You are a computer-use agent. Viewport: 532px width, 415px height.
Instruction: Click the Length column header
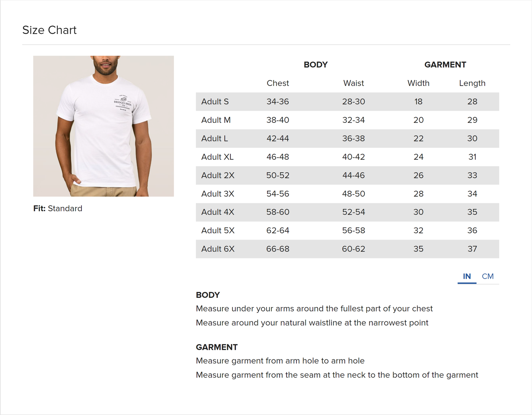pos(472,83)
